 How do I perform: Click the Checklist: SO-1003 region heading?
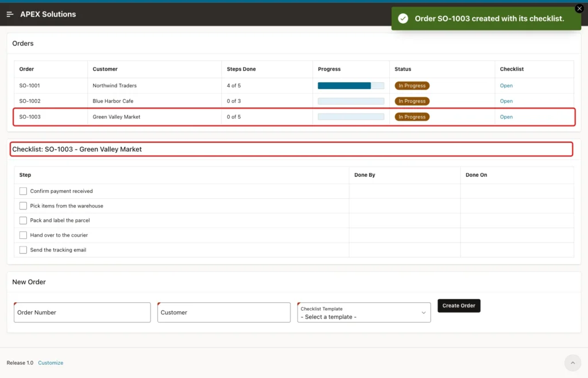tap(77, 149)
